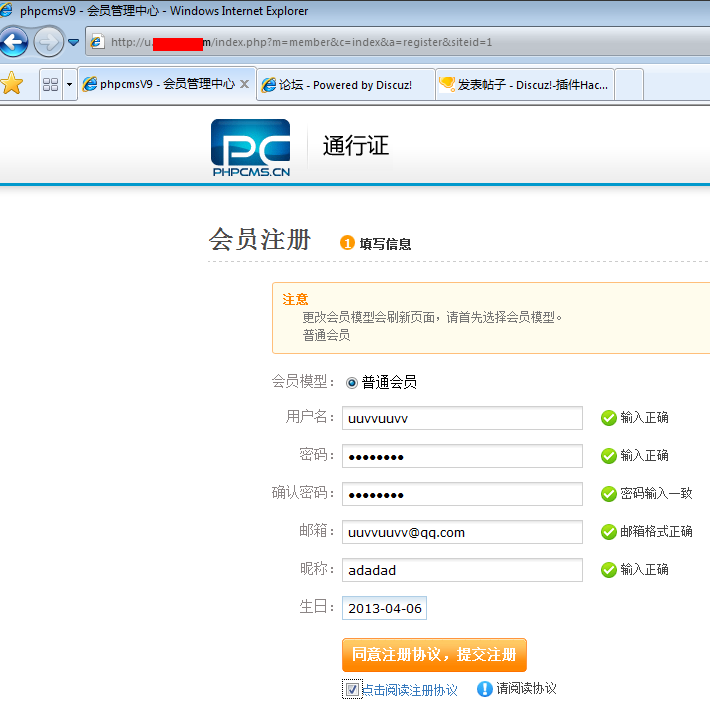
Task: Click the browser Back arrow button
Action: 14,42
